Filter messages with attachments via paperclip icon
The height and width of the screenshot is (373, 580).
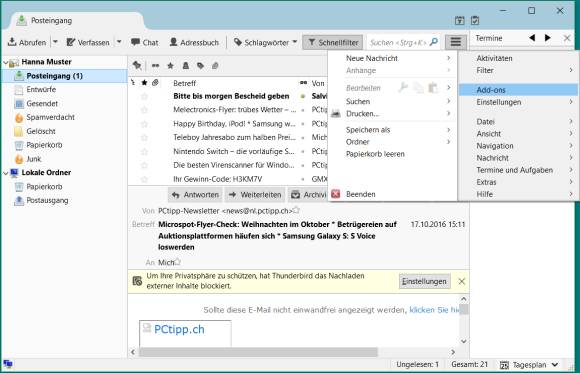pyautogui.click(x=215, y=66)
